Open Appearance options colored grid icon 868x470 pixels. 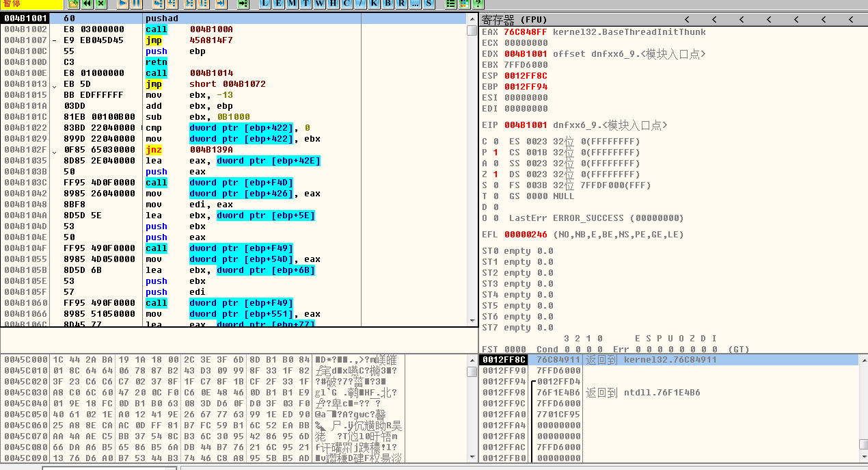(x=464, y=3)
